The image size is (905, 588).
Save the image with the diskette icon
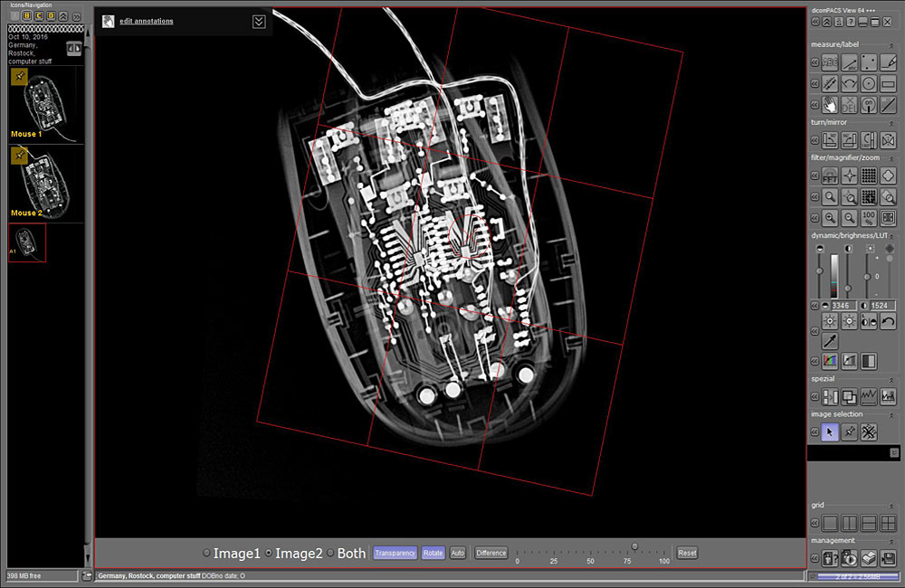click(x=890, y=558)
